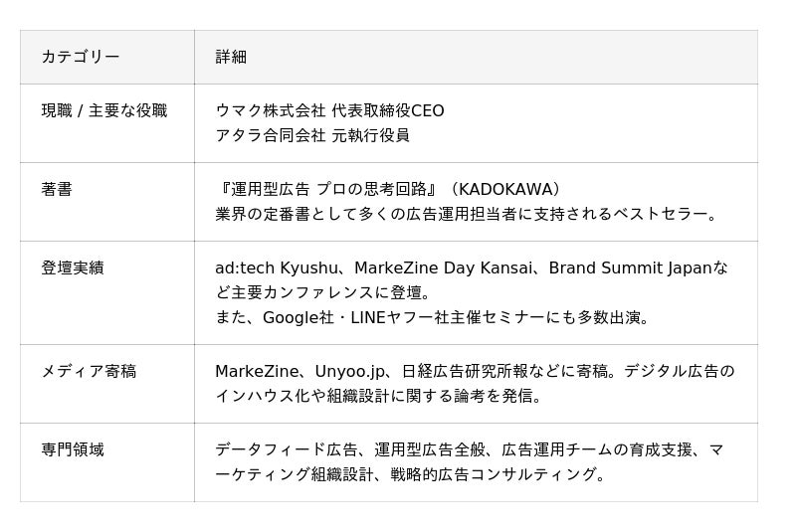The height and width of the screenshot is (532, 796).
Task: Select the 登壇実績 row label
Action: pyautogui.click(x=73, y=267)
